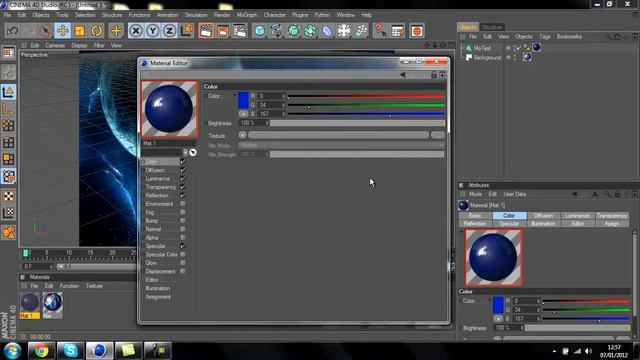640x360 pixels.
Task: Select the MoText object
Action: (482, 48)
